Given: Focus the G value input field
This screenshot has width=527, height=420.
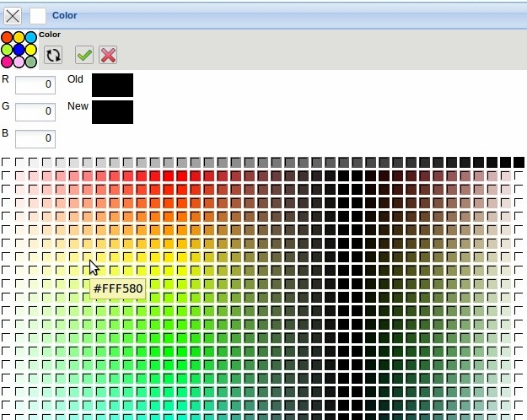Looking at the screenshot, I should [x=35, y=111].
